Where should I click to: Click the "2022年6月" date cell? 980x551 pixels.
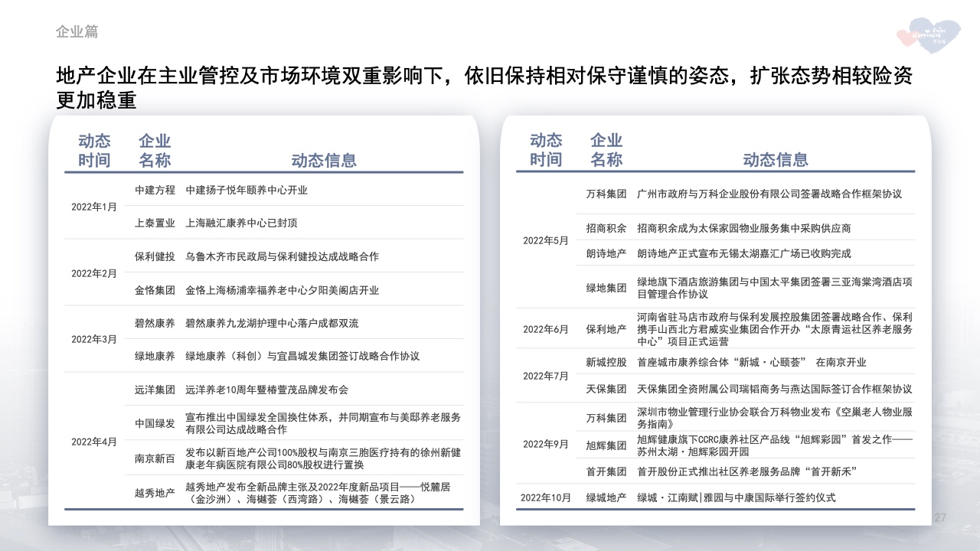[x=546, y=330]
